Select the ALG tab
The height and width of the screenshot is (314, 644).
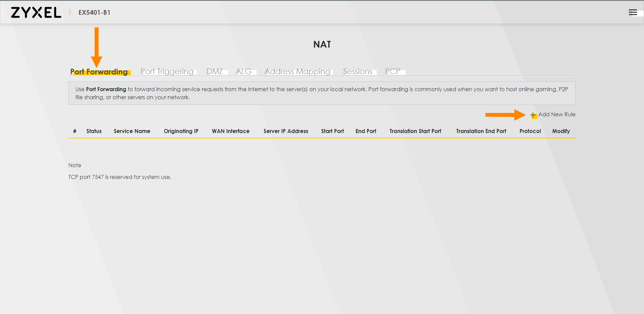pos(244,71)
